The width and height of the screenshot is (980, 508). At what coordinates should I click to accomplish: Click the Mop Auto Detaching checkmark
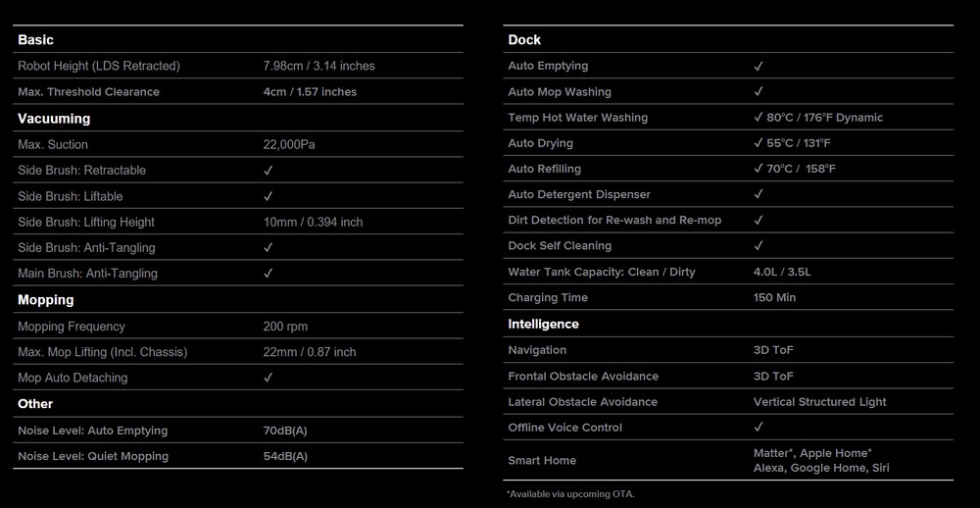[268, 378]
